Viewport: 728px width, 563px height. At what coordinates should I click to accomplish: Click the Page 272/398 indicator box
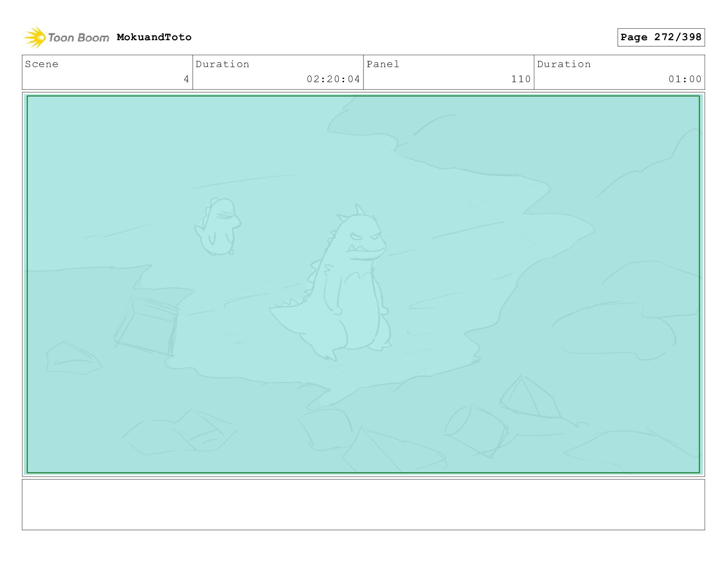[661, 37]
